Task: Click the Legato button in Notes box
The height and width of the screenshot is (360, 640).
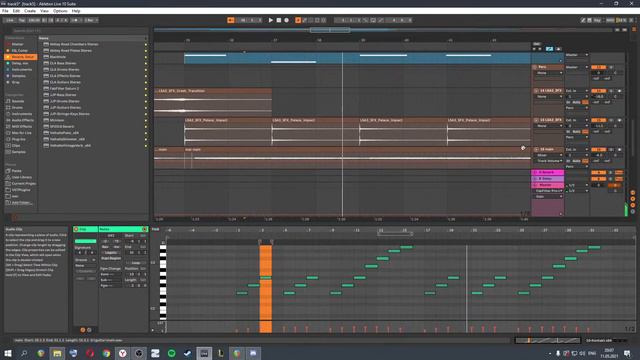Action: pos(111,253)
